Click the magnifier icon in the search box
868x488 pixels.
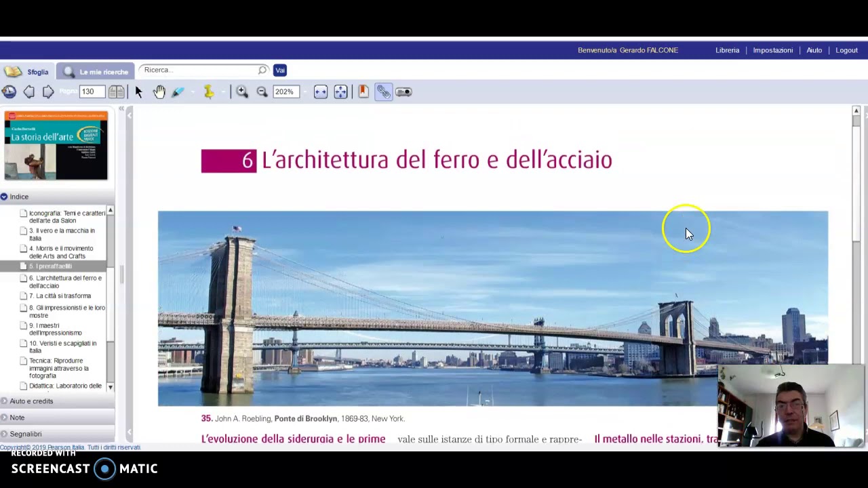pyautogui.click(x=262, y=70)
